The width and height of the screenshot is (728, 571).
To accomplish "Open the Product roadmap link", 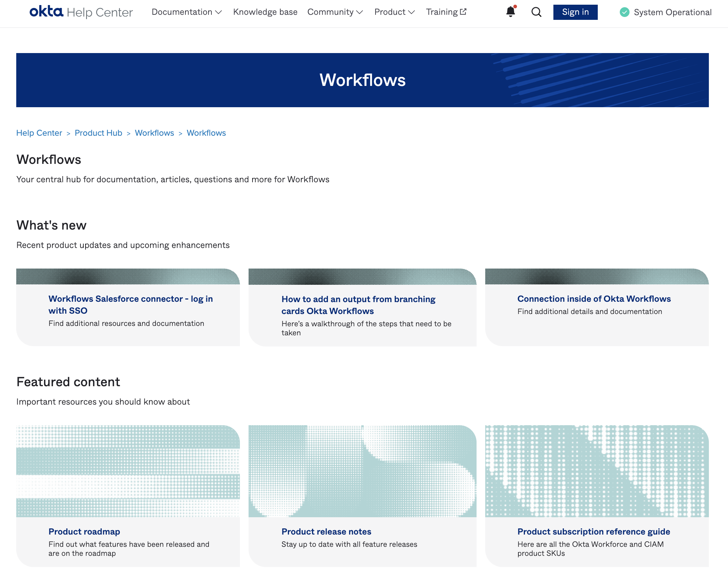I will tap(84, 532).
